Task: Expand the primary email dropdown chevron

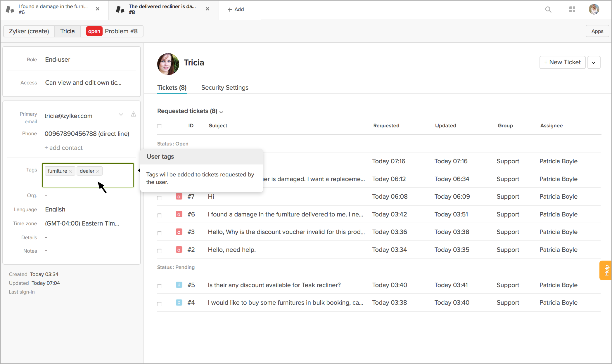Action: tap(121, 115)
